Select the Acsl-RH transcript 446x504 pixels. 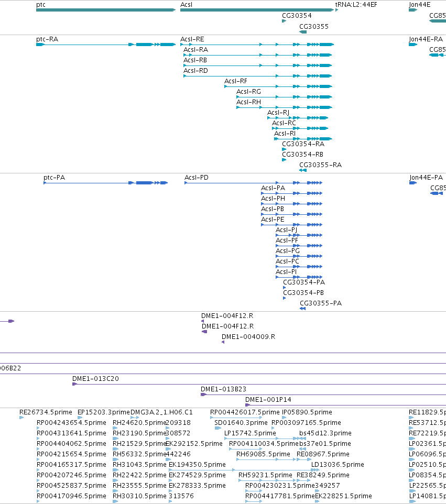pyautogui.click(x=284, y=107)
